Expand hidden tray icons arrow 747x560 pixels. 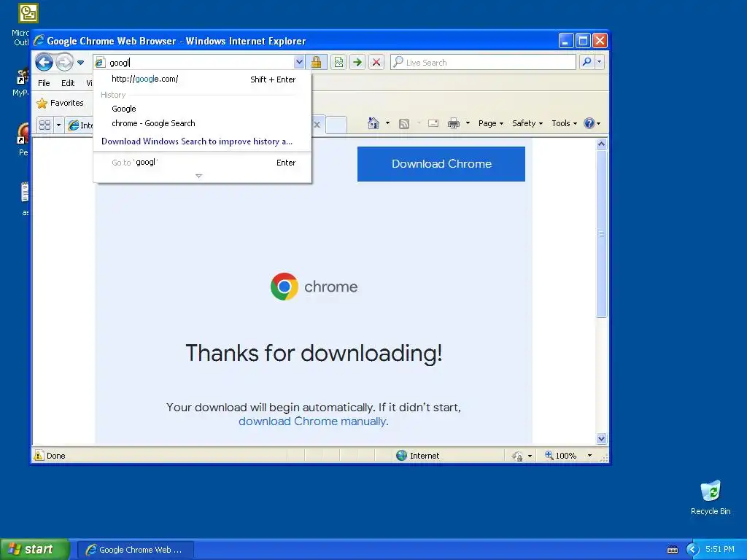coord(693,550)
